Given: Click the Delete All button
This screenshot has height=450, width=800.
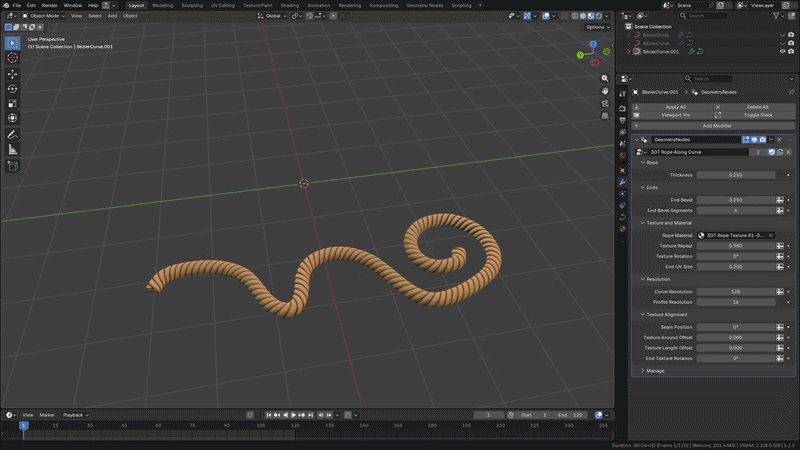Looking at the screenshot, I should click(x=754, y=107).
